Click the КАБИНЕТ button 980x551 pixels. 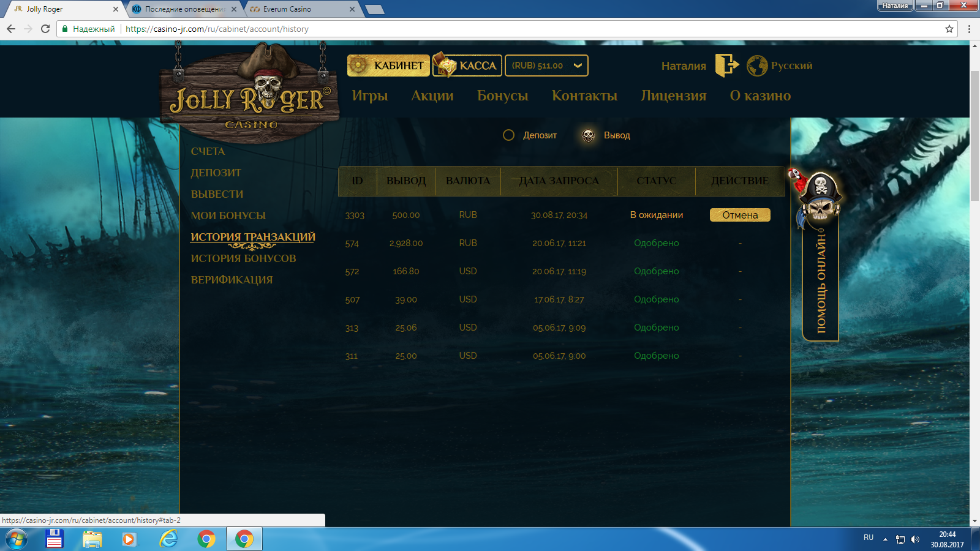388,66
